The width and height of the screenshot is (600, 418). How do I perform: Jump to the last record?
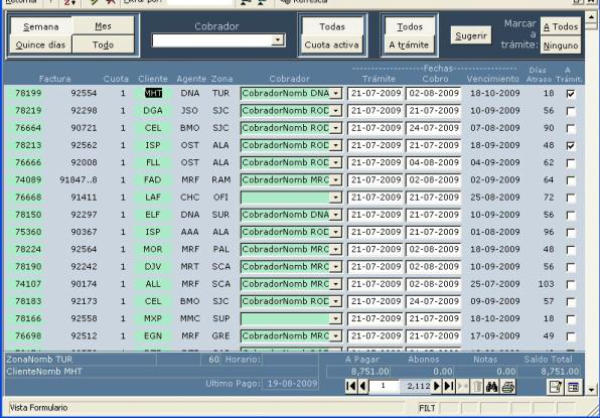click(449, 386)
